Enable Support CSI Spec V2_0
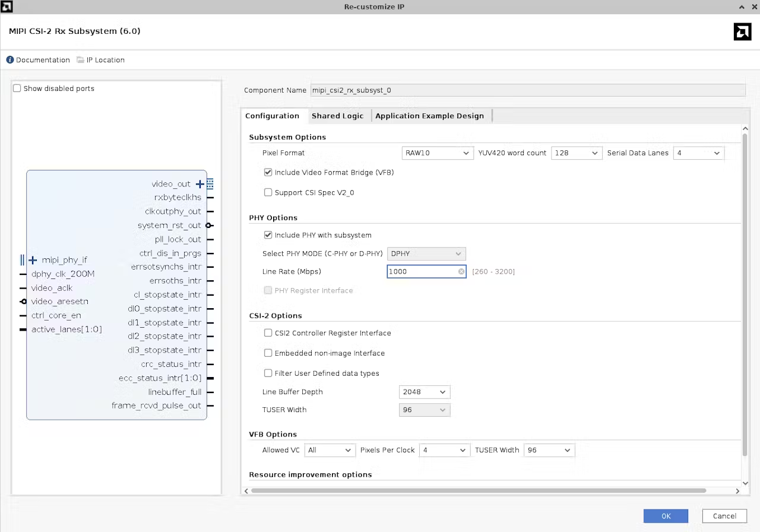Screen dimensions: 760x532 [x=268, y=192]
